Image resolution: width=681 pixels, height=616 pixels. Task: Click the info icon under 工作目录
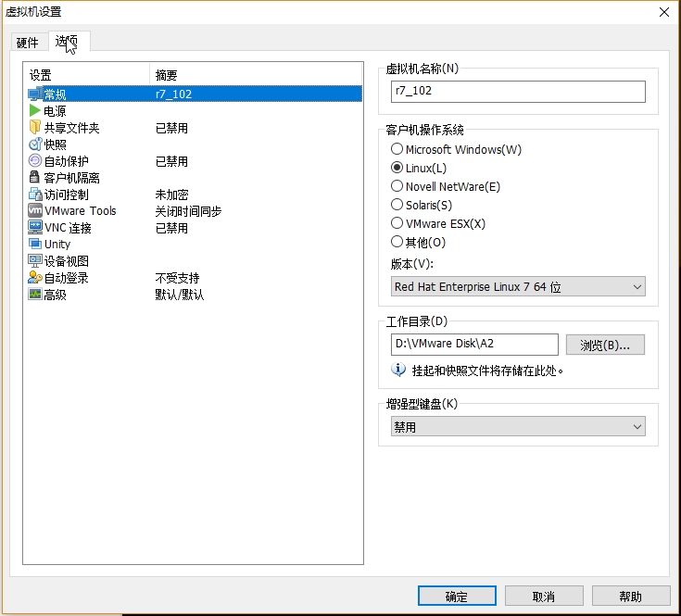(x=398, y=370)
